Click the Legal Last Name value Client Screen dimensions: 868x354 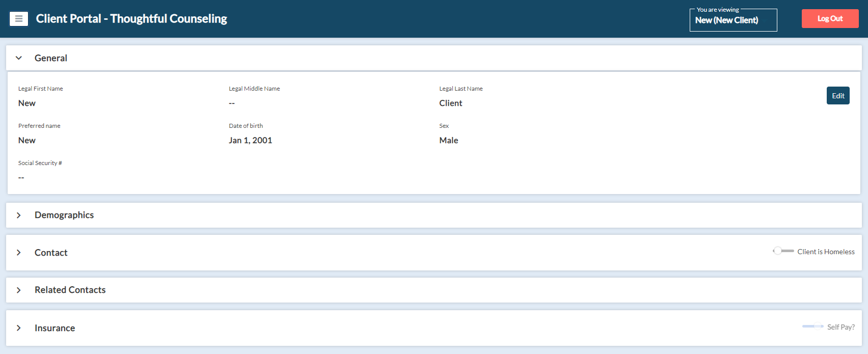[451, 103]
